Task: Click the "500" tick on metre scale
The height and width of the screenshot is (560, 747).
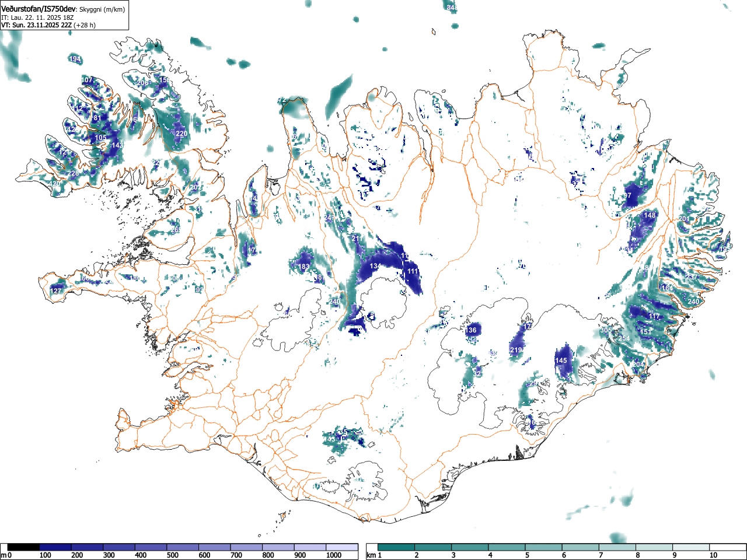Action: 173,555
